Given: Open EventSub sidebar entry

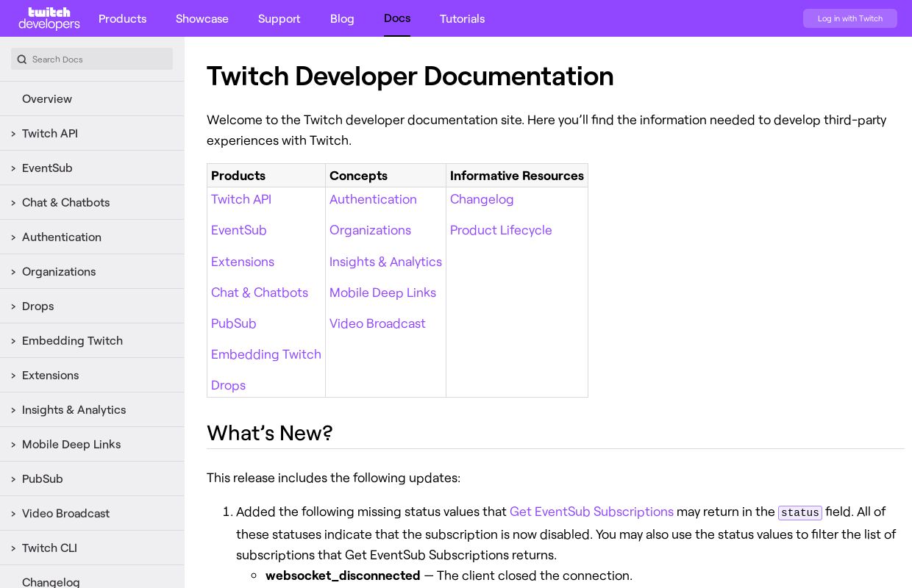Looking at the screenshot, I should (x=47, y=168).
